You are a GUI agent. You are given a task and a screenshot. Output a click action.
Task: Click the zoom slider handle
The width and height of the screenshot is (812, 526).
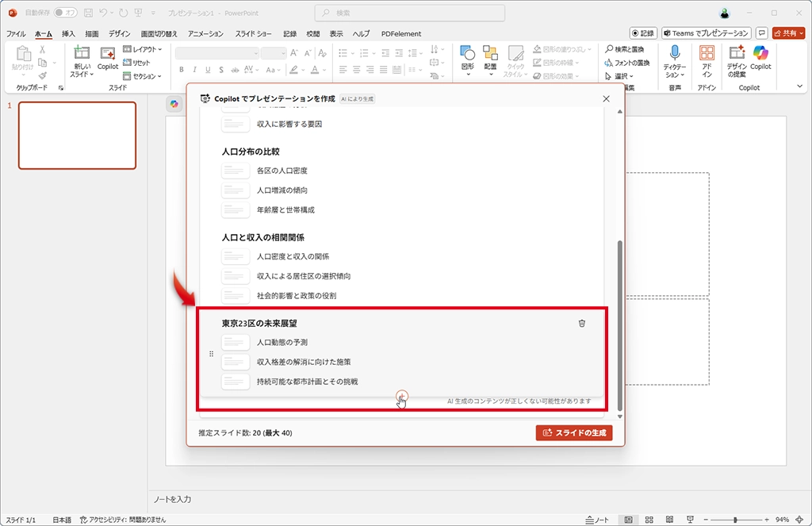[735, 520]
